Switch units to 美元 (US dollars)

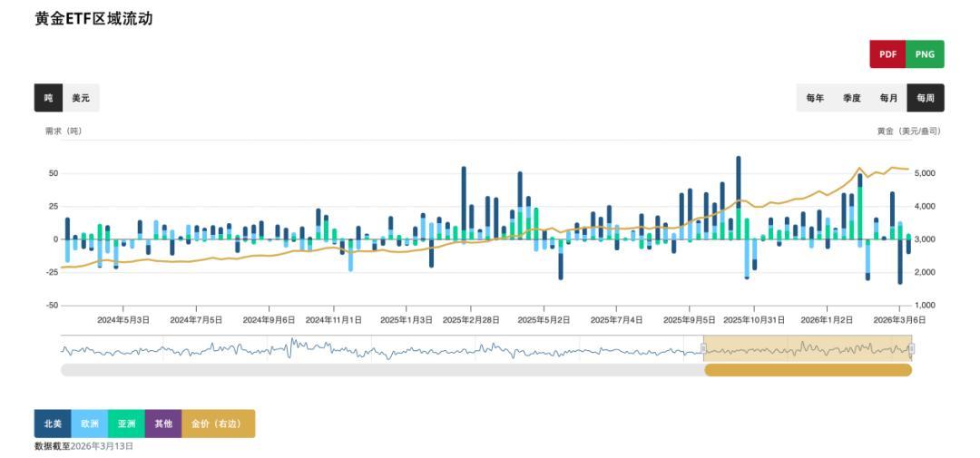[81, 98]
